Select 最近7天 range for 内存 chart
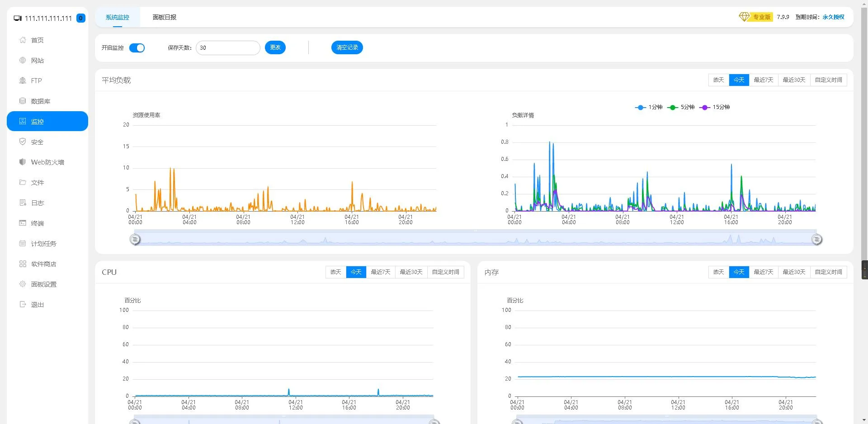 coord(764,272)
